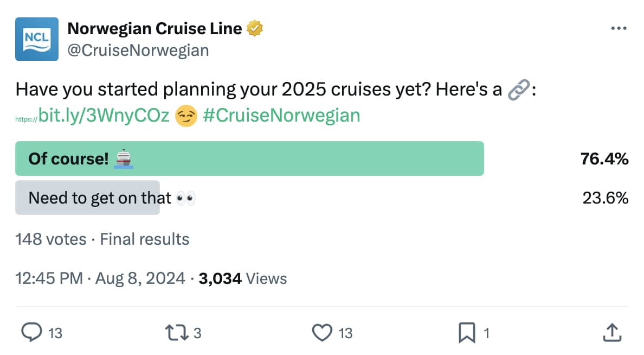The width and height of the screenshot is (644, 355).
Task: Click the cruise ship emoji in the poll
Action: point(124,159)
